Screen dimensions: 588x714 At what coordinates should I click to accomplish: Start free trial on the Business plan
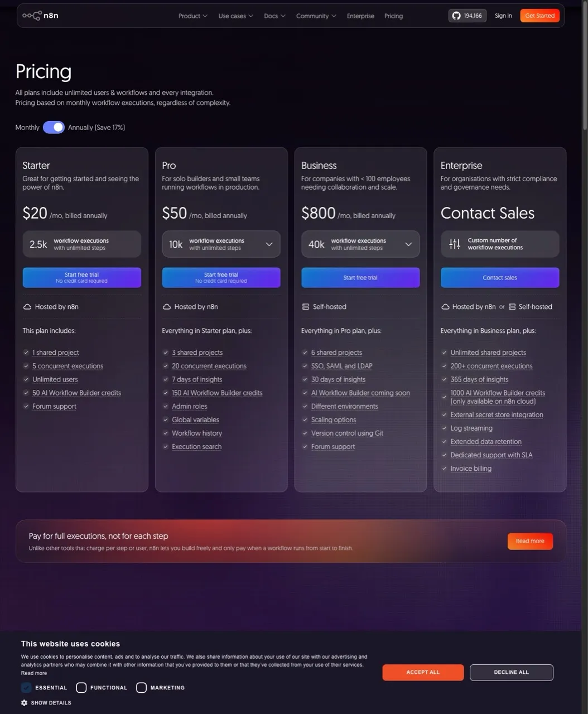tap(360, 278)
